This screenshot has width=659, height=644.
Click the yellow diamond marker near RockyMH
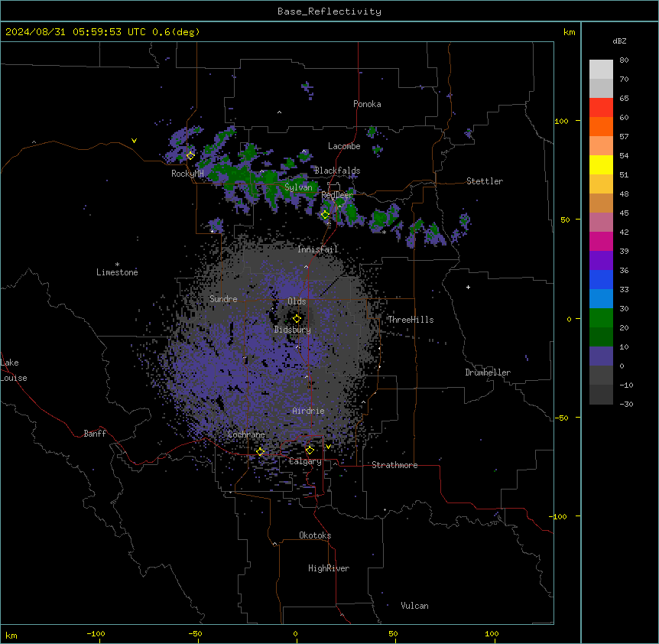[190, 155]
